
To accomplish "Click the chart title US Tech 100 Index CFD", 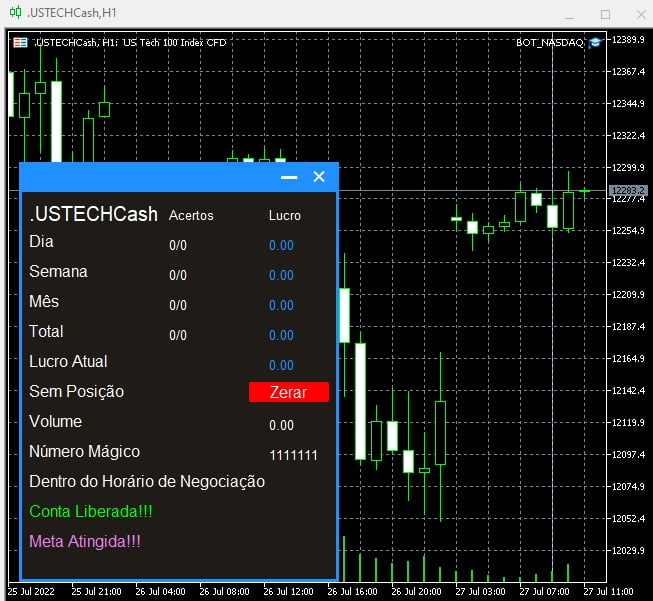I will [175, 42].
